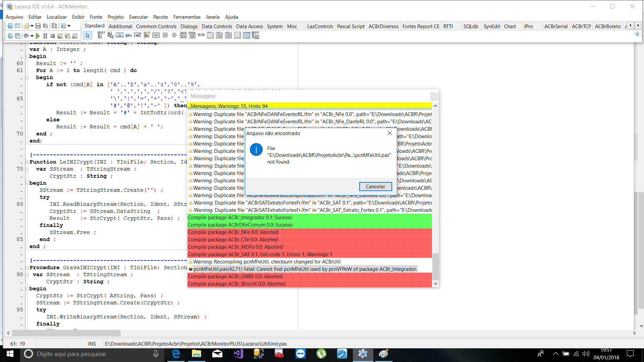
Task: Pause the running program
Action: [x=45, y=36]
